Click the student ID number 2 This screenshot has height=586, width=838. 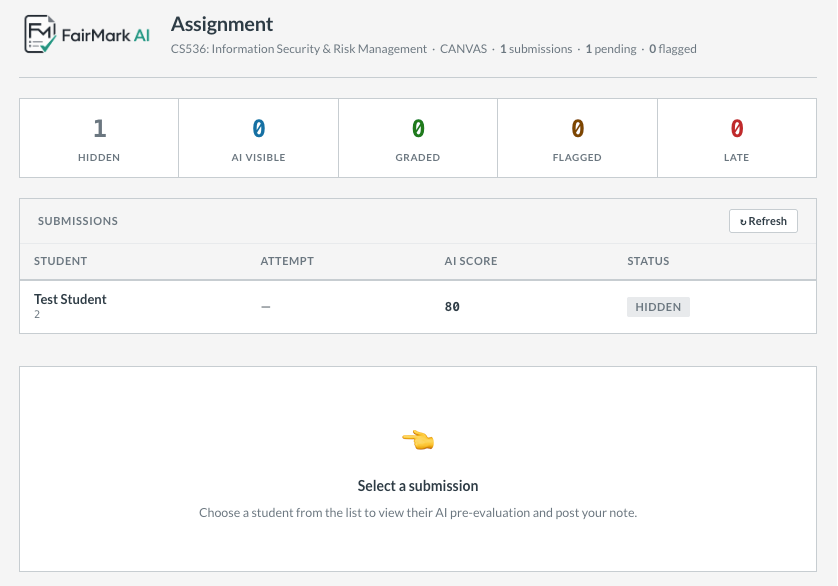tap(37, 314)
